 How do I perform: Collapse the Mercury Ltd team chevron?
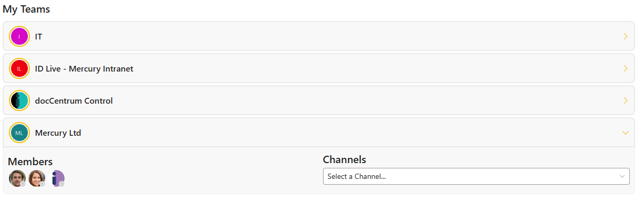625,133
